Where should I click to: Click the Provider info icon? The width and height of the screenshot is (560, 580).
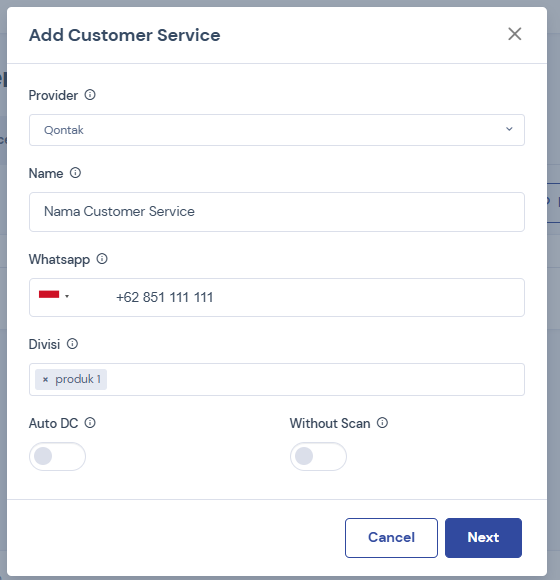(90, 95)
